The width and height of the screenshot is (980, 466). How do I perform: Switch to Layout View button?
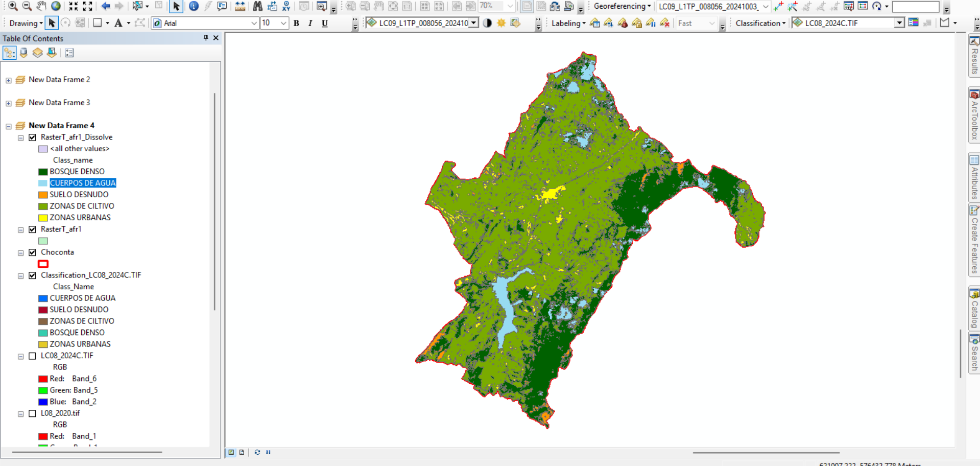(x=242, y=452)
